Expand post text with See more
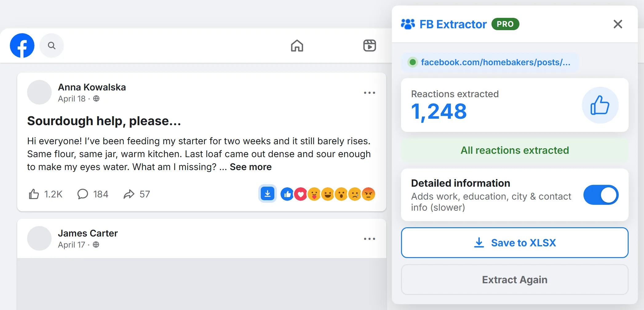Viewport: 644px width, 310px height. click(x=251, y=167)
